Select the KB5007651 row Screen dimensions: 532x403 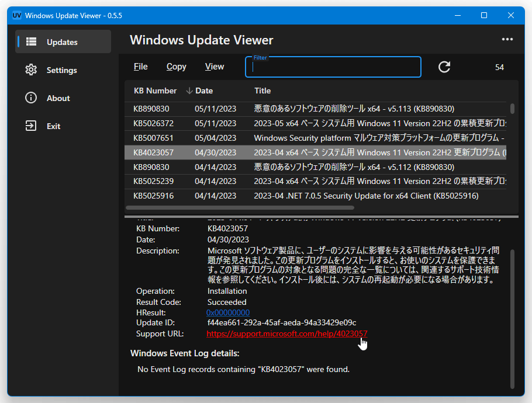pos(316,138)
